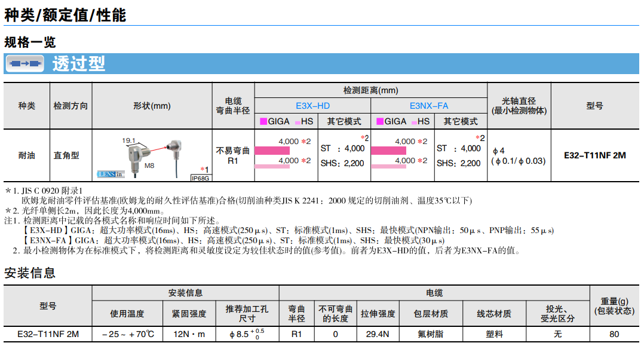
Task: Click the magenta GIGA distance bar under E3X-HD
Action: [x=272, y=151]
